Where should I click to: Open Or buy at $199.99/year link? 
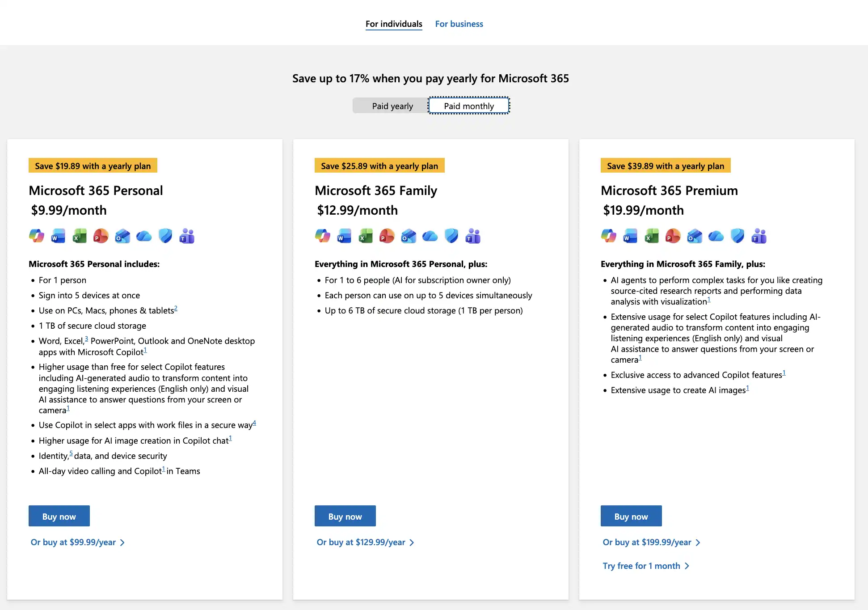click(x=652, y=542)
